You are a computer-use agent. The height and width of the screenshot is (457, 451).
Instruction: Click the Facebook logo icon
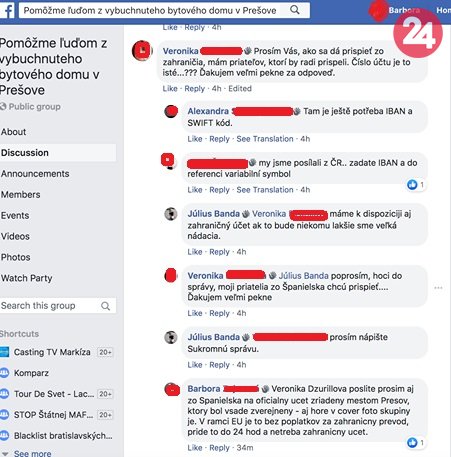7,11
